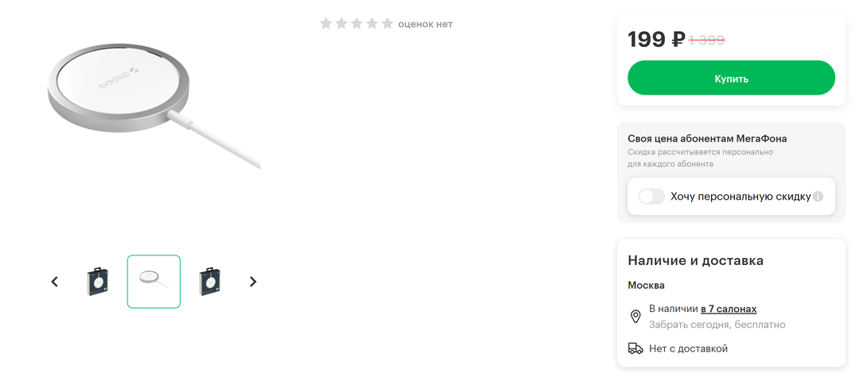Click the info icon next to personal discount
Viewport: 868px width, 378px height.
pos(818,197)
